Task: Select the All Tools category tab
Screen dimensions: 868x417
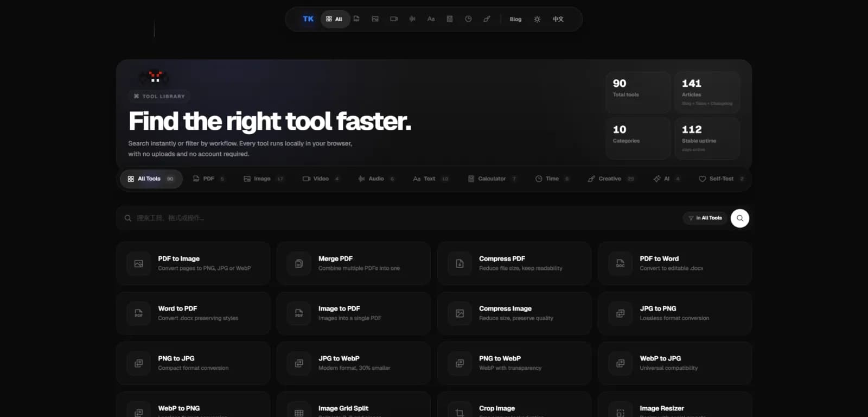Action: point(151,179)
